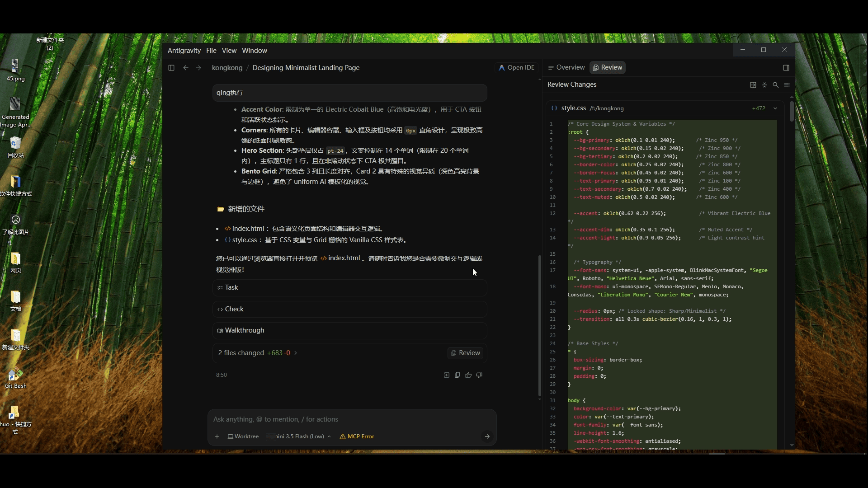The image size is (868, 488).
Task: Go forward with the right arrow
Action: click(x=198, y=68)
